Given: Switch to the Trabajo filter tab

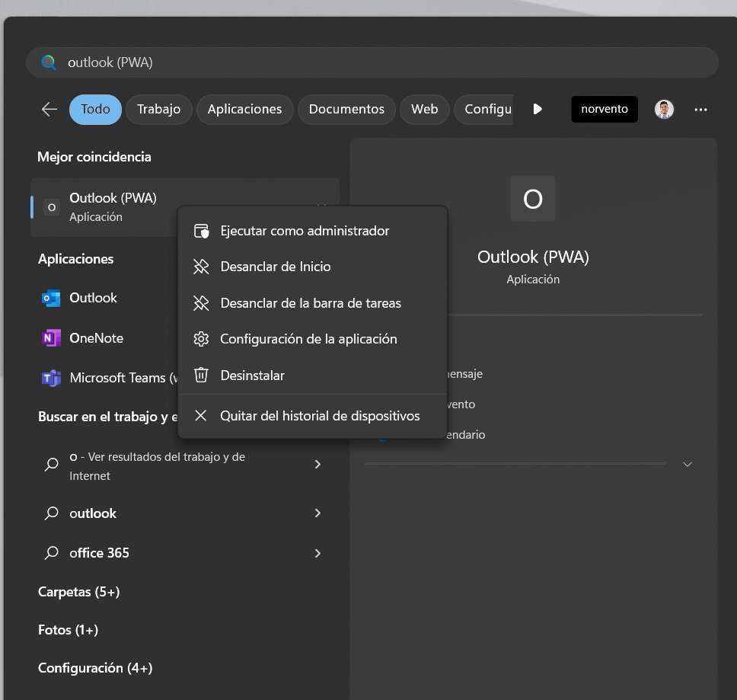Looking at the screenshot, I should [x=159, y=110].
